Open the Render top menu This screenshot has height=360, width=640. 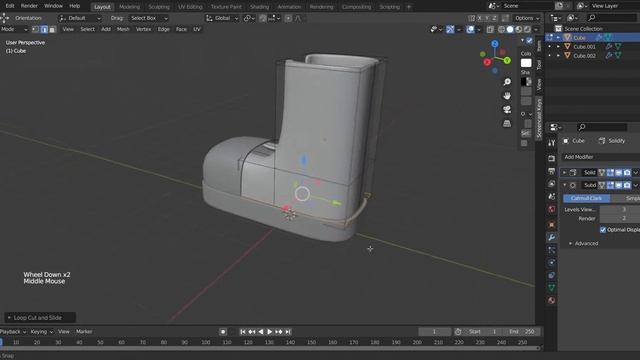[29, 6]
